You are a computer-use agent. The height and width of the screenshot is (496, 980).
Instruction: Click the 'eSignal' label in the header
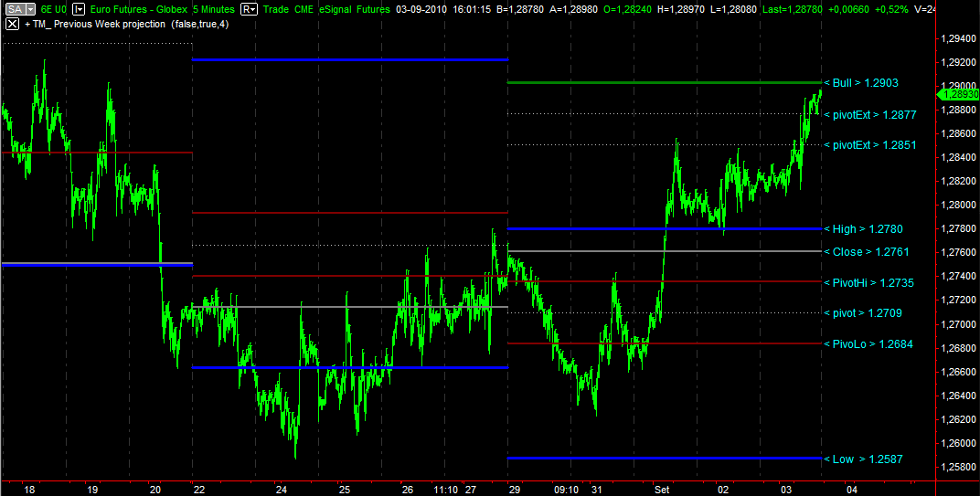[x=336, y=9]
